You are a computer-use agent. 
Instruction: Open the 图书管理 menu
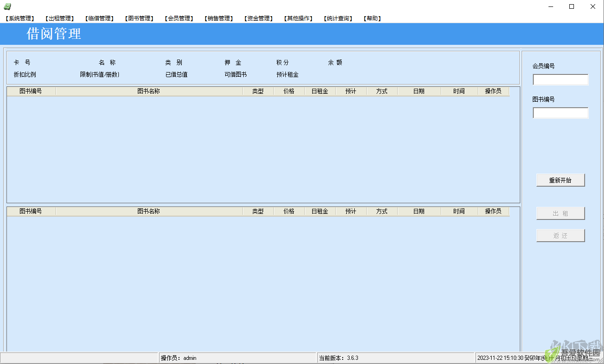click(138, 18)
